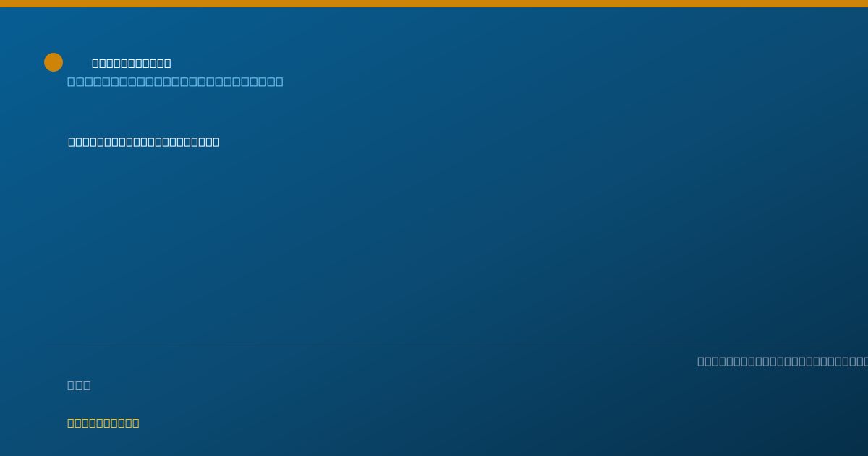
Task: Open the light-blue subtitle text line
Action: coord(175,81)
